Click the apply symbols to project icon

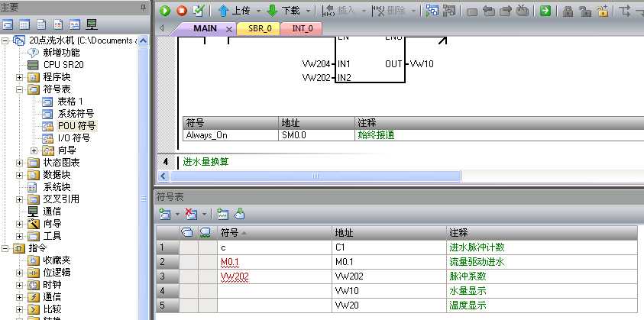239,215
